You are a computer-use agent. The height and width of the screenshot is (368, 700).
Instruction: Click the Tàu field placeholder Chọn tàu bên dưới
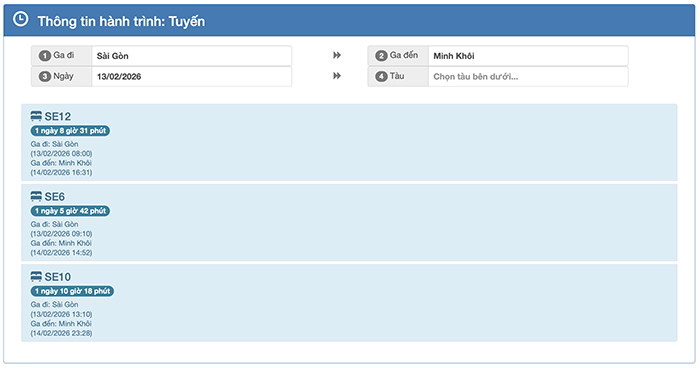(x=528, y=76)
